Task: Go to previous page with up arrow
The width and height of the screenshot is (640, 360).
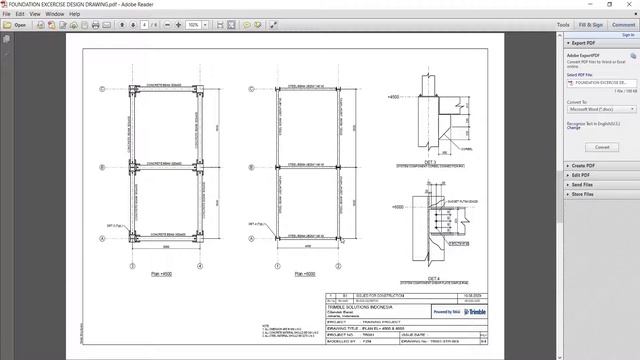Action: [x=122, y=25]
